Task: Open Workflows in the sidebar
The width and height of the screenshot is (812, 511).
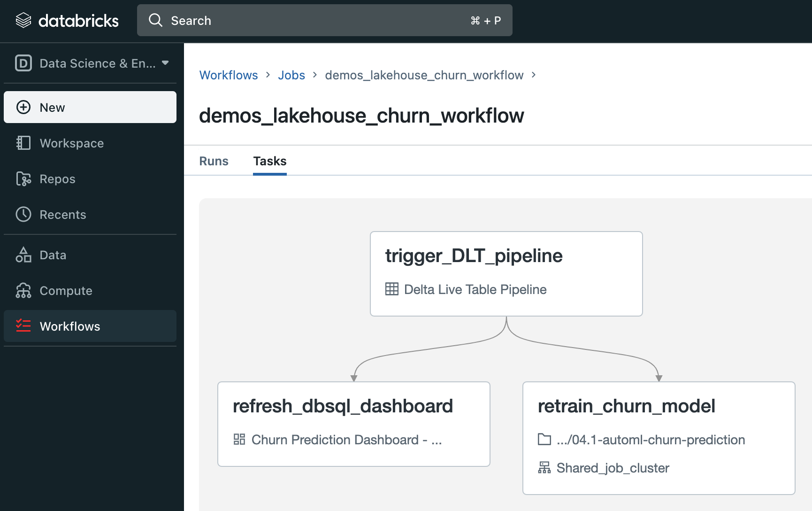Action: coord(90,326)
